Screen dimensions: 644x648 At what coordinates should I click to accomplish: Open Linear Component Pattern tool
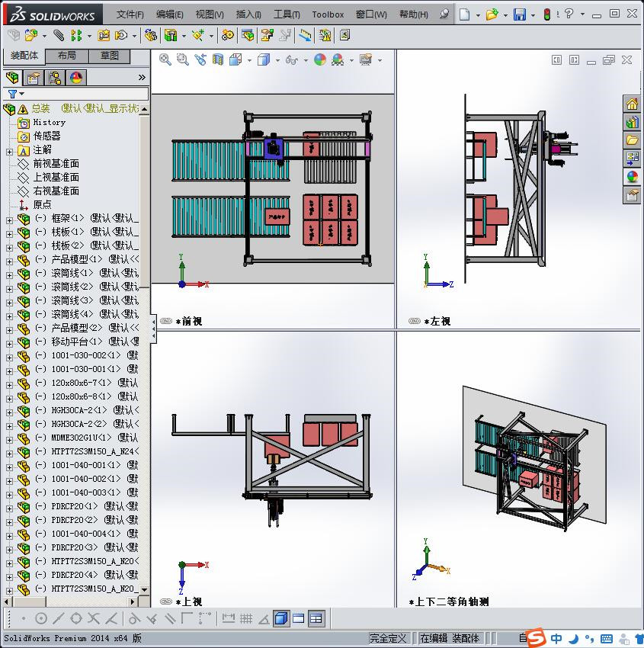point(76,36)
